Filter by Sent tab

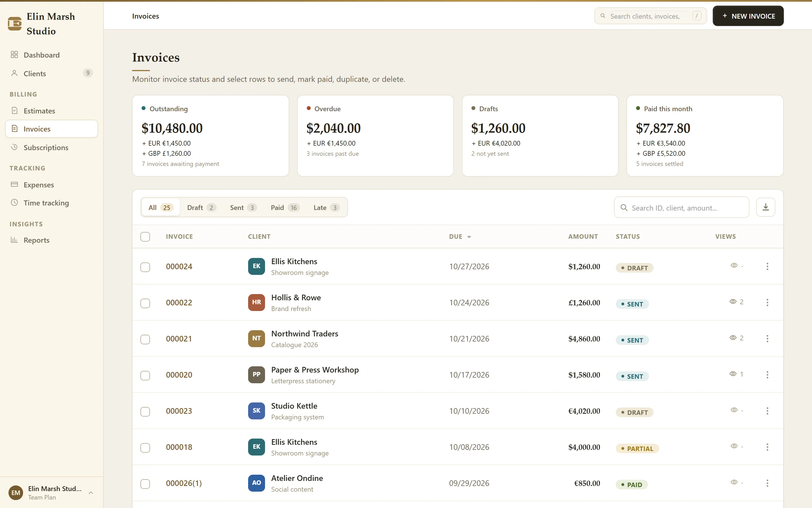243,207
